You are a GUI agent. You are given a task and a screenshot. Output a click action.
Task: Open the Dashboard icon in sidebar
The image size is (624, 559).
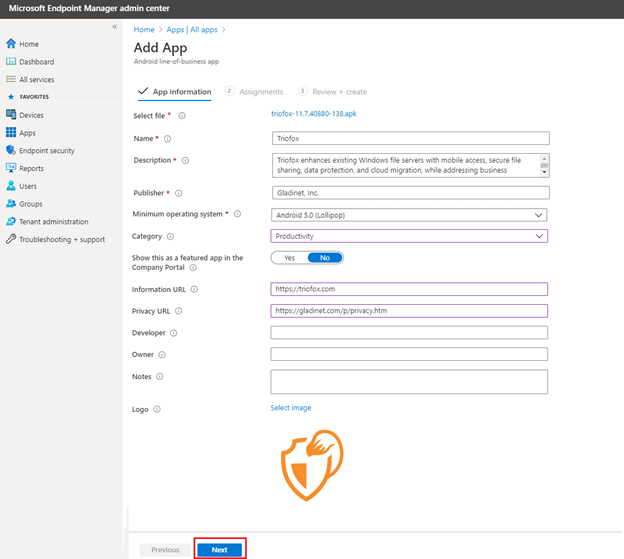coord(11,62)
